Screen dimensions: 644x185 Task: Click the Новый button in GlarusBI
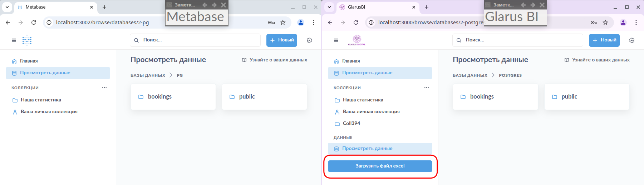point(604,40)
